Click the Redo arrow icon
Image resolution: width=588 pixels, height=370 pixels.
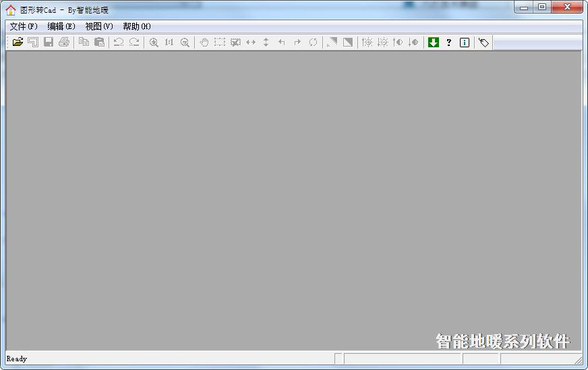134,42
